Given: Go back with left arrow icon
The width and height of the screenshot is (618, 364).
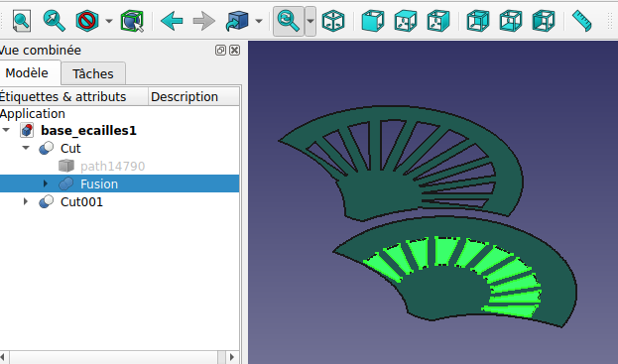Looking at the screenshot, I should [172, 21].
